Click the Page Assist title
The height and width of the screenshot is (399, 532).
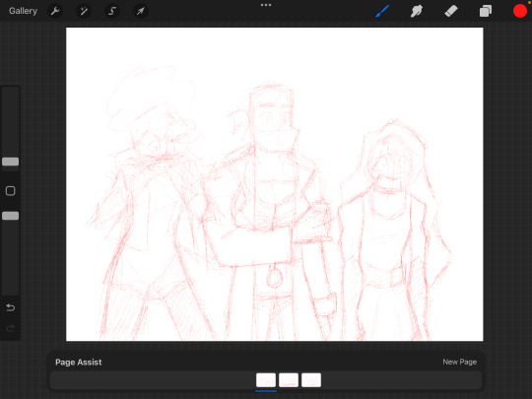point(79,362)
